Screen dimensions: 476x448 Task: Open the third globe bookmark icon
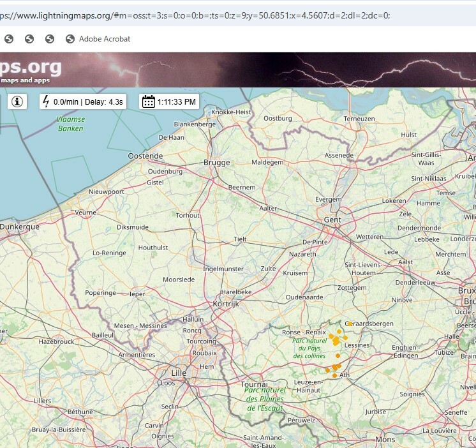(50, 39)
